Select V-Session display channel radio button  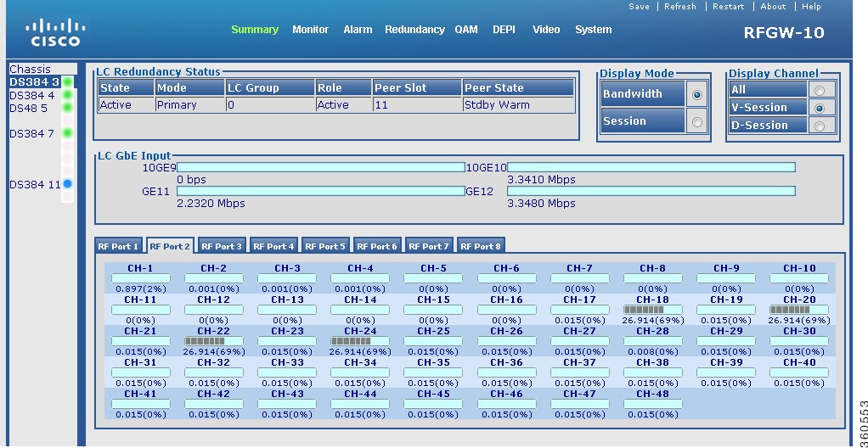[x=820, y=108]
